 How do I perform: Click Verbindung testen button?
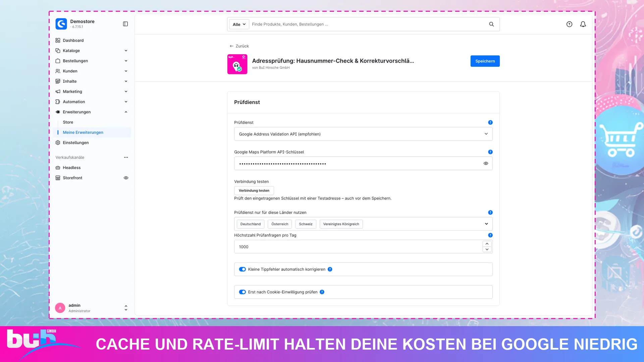point(254,190)
